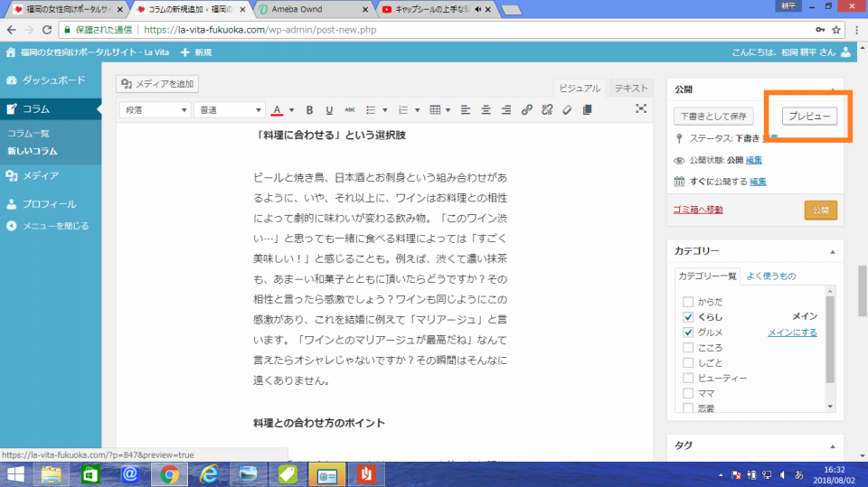This screenshot has height=487, width=868.
Task: Open メディア in sidebar
Action: click(51, 175)
